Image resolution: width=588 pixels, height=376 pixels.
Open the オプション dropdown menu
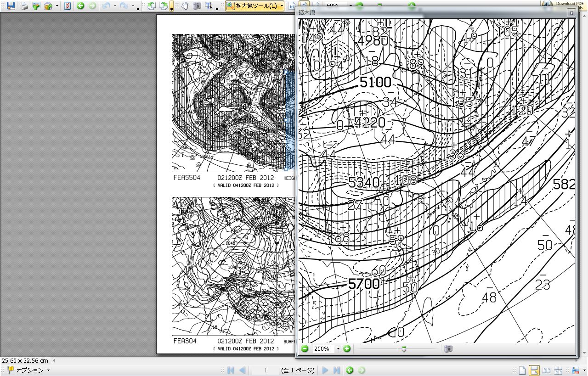point(29,370)
